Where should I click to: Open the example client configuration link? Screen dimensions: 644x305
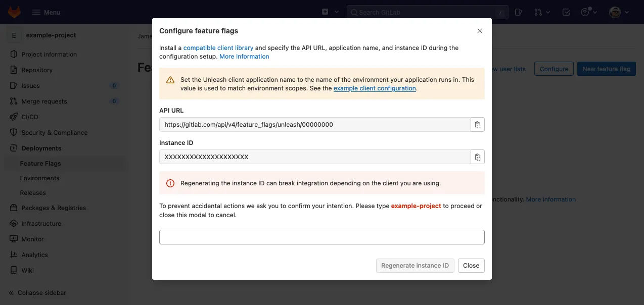[375, 88]
